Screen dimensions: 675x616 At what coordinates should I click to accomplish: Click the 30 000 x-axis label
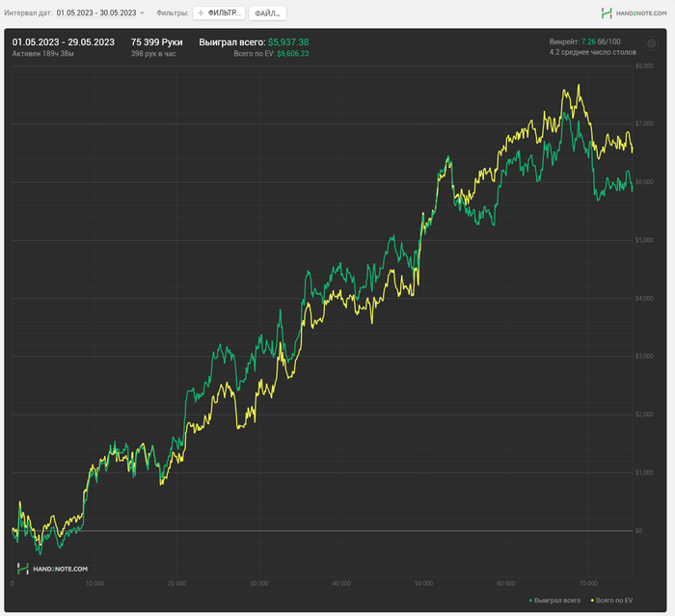coord(259,584)
